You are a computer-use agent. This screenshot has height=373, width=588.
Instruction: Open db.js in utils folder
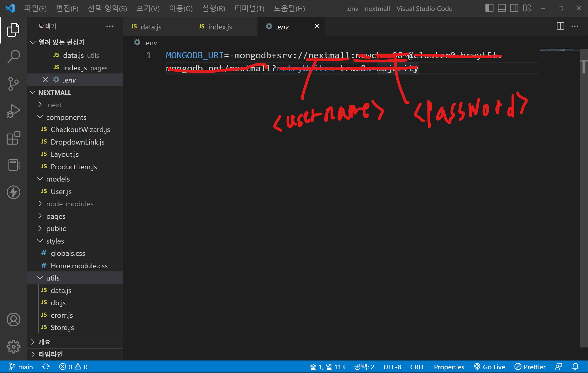[x=75, y=303]
